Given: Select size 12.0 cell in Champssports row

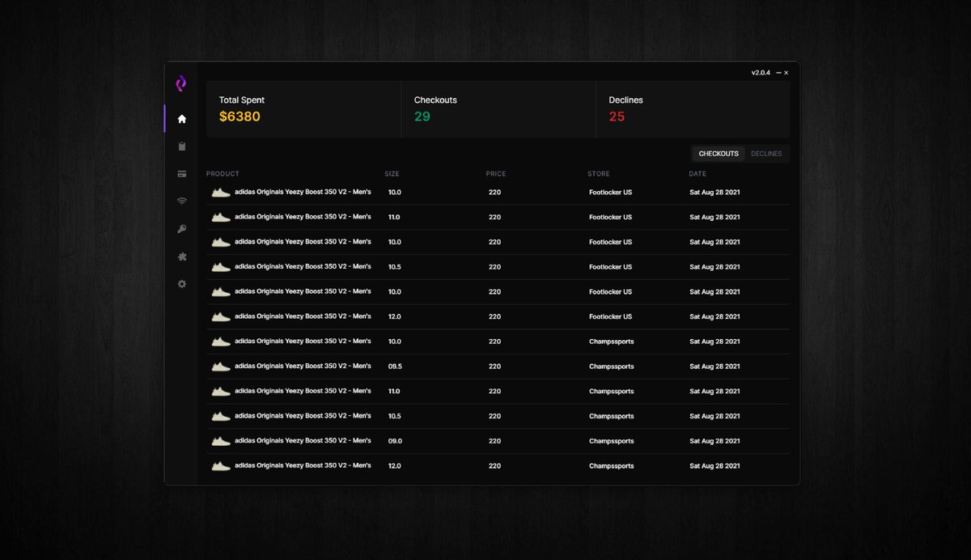Looking at the screenshot, I should coord(394,466).
